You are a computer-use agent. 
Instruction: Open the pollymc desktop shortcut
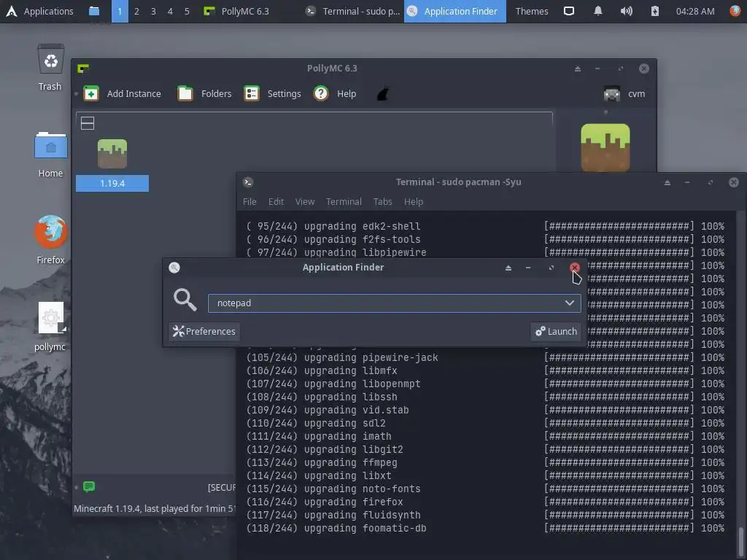click(x=50, y=327)
